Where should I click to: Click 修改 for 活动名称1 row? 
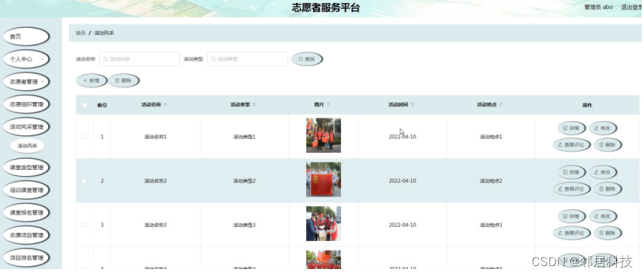pos(603,128)
